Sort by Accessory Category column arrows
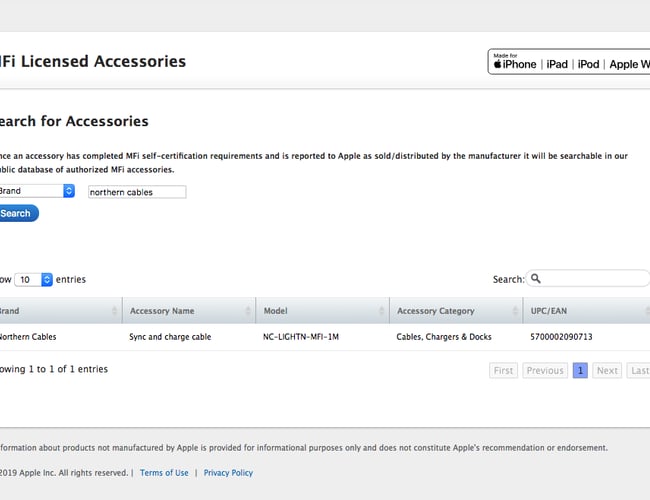This screenshot has width=650, height=500. coord(515,311)
